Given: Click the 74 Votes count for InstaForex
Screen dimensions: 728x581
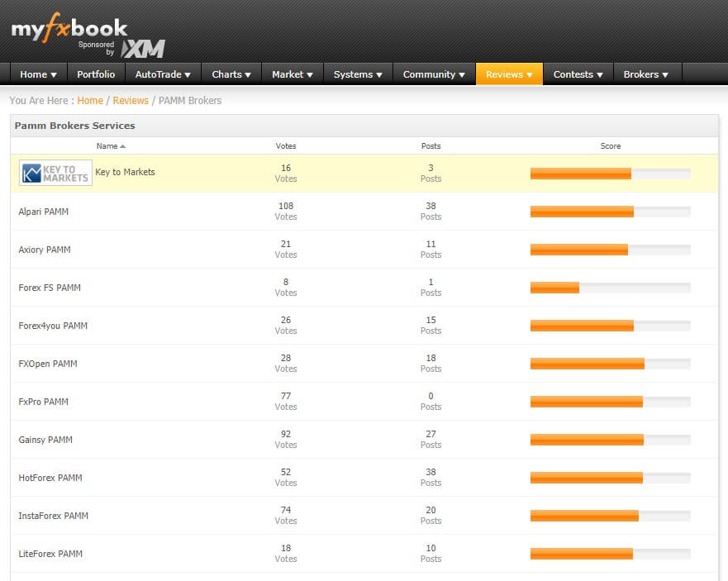Looking at the screenshot, I should coord(286,516).
